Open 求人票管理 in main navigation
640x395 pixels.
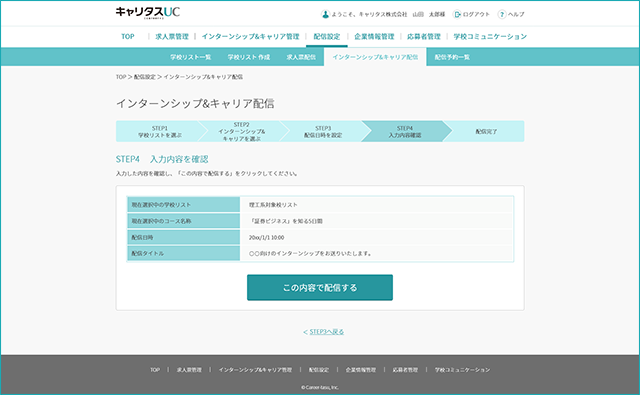172,36
